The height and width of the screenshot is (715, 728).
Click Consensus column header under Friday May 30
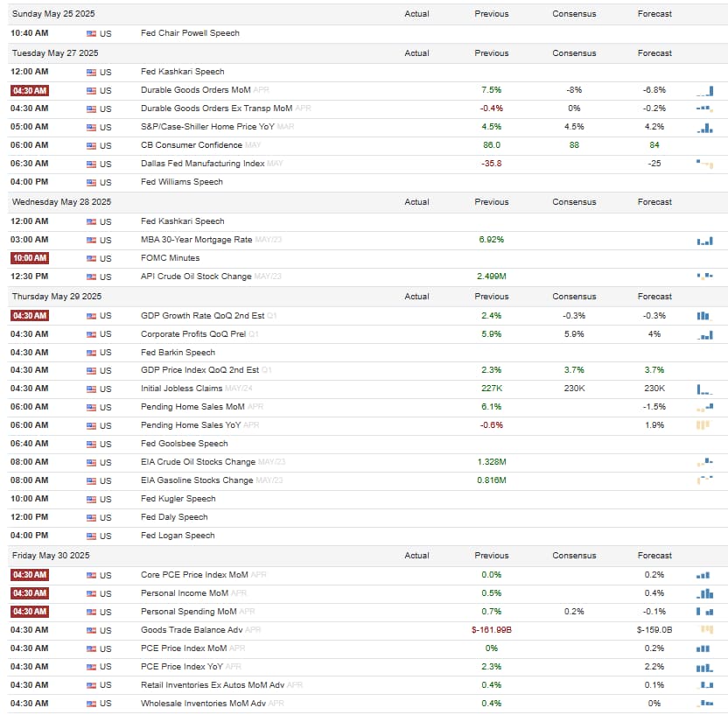[x=574, y=556]
